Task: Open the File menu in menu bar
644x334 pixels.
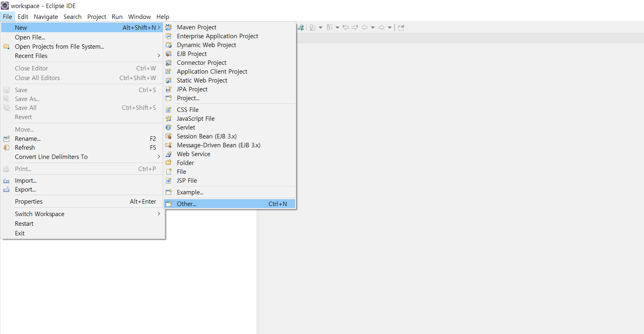Action: 7,16
